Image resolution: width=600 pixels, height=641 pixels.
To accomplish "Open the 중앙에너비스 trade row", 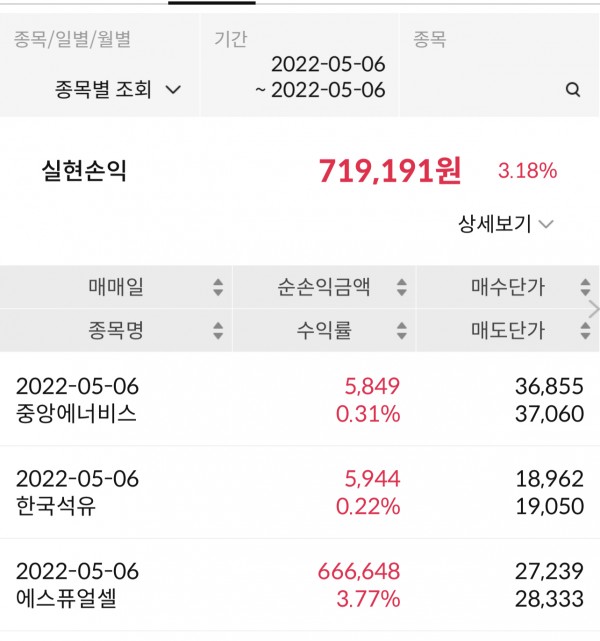I will [300, 399].
